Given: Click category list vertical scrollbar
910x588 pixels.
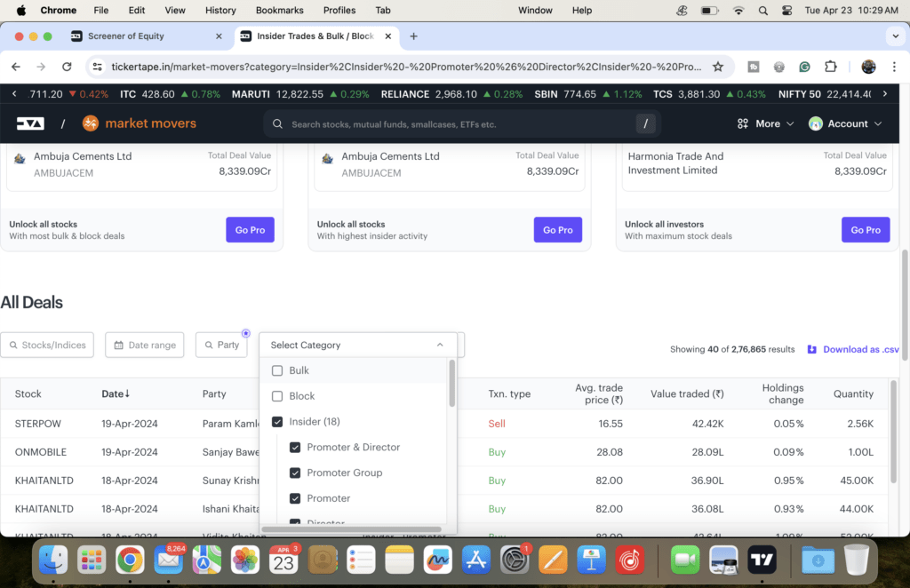Looking at the screenshot, I should 451,384.
